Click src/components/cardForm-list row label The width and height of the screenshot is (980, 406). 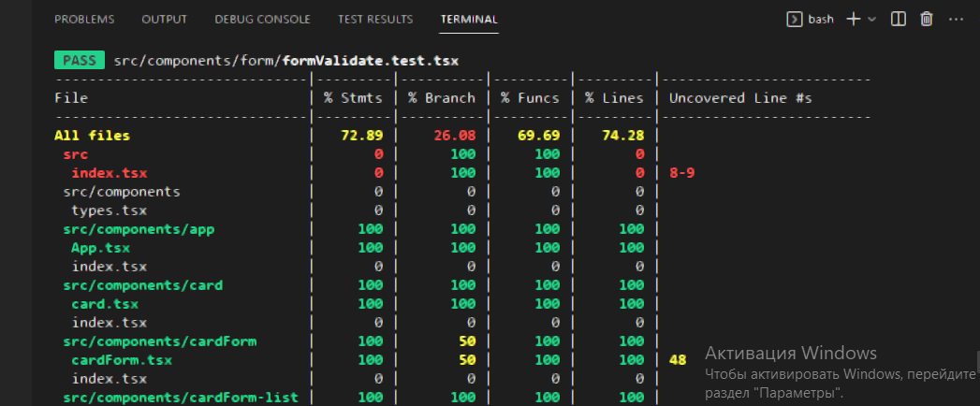click(181, 398)
